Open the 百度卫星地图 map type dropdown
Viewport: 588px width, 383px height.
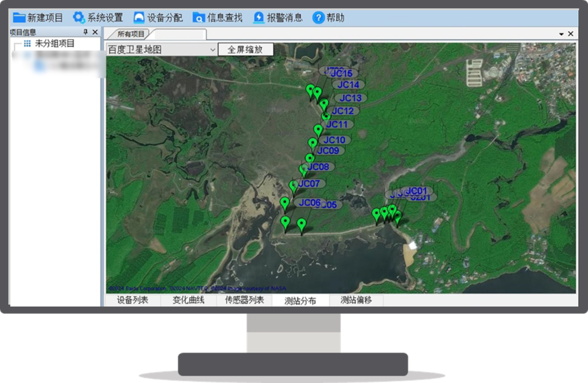[212, 50]
